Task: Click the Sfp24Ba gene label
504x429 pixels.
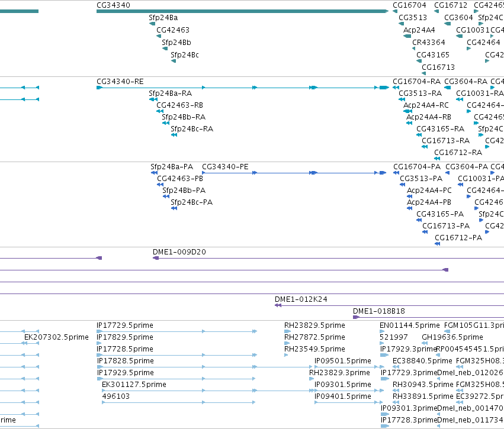Action: point(163,18)
